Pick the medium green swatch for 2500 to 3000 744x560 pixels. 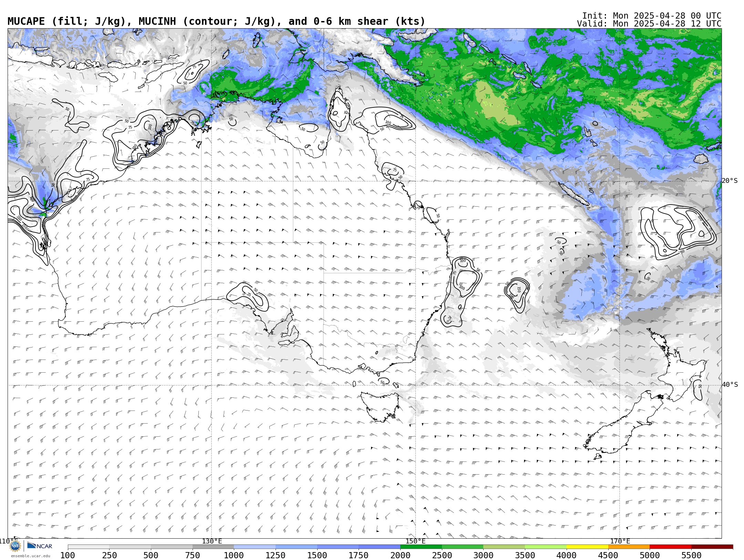coord(463,547)
